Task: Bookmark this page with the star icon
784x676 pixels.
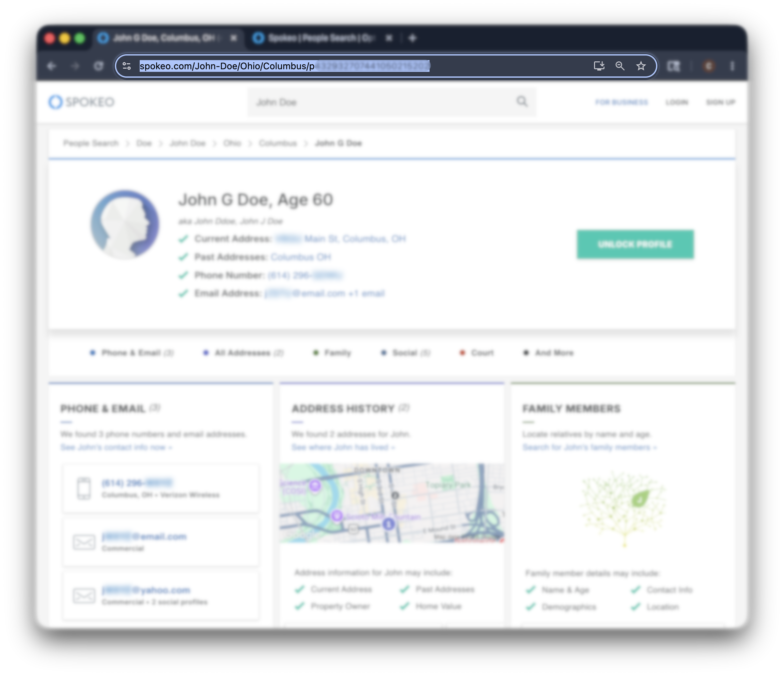Action: coord(641,66)
